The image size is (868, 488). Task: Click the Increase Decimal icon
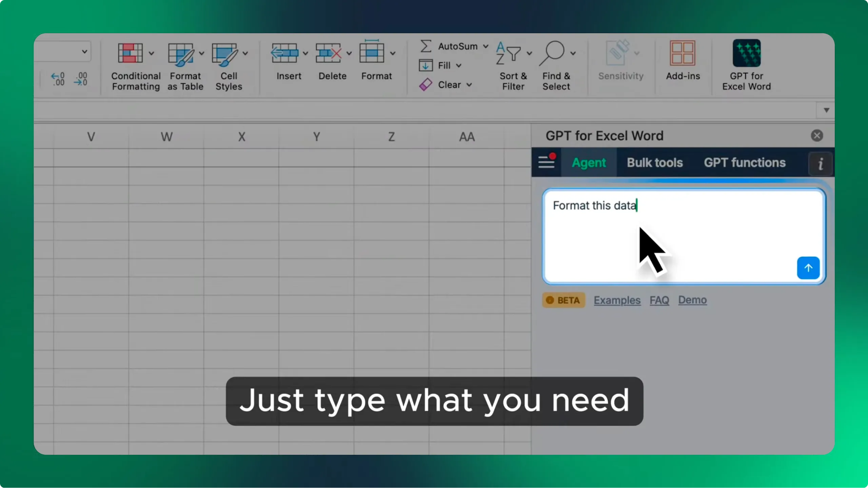click(x=58, y=79)
